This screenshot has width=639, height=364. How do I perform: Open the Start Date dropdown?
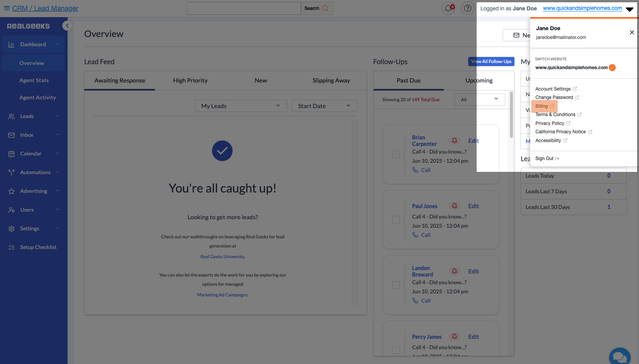(x=324, y=106)
